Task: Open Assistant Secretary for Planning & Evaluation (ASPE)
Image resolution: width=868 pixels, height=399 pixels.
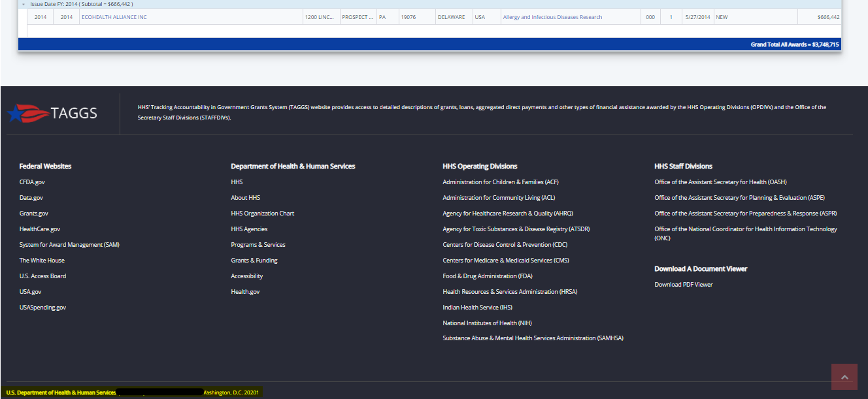Action: (740, 198)
